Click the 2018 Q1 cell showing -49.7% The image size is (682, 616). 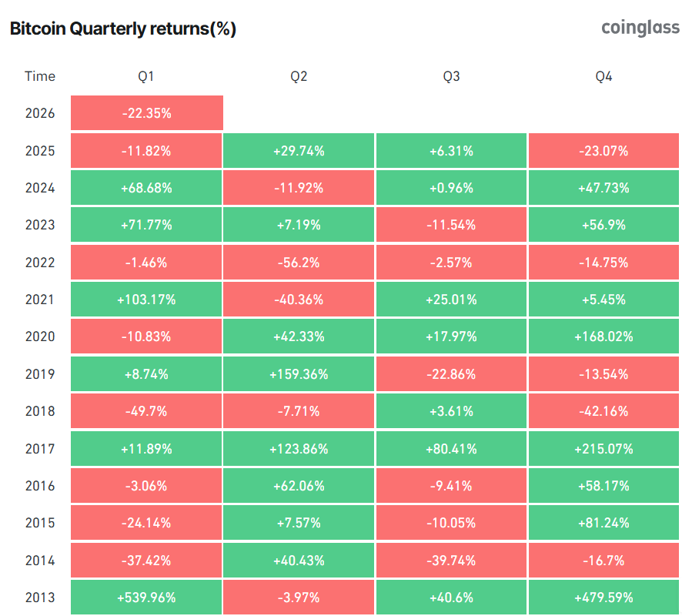point(146,411)
